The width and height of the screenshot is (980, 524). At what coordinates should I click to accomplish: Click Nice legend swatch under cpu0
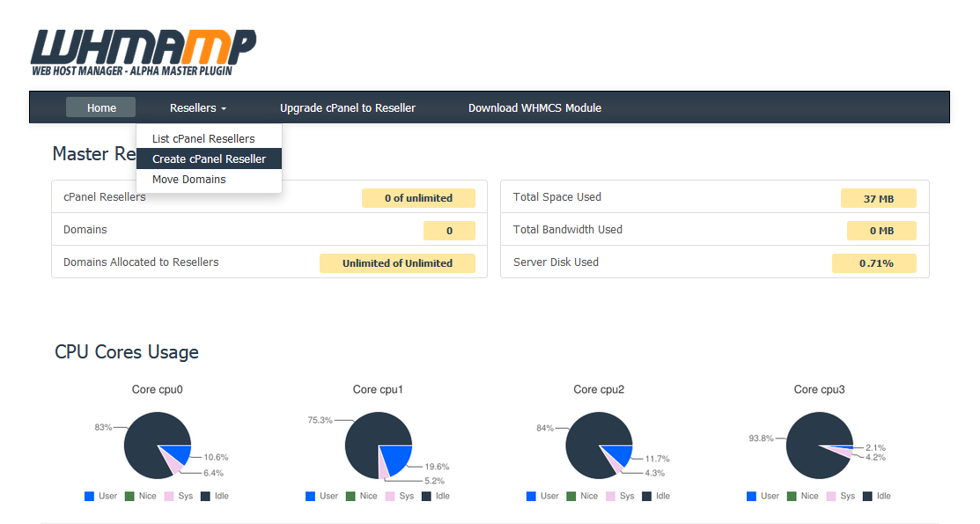tap(129, 496)
